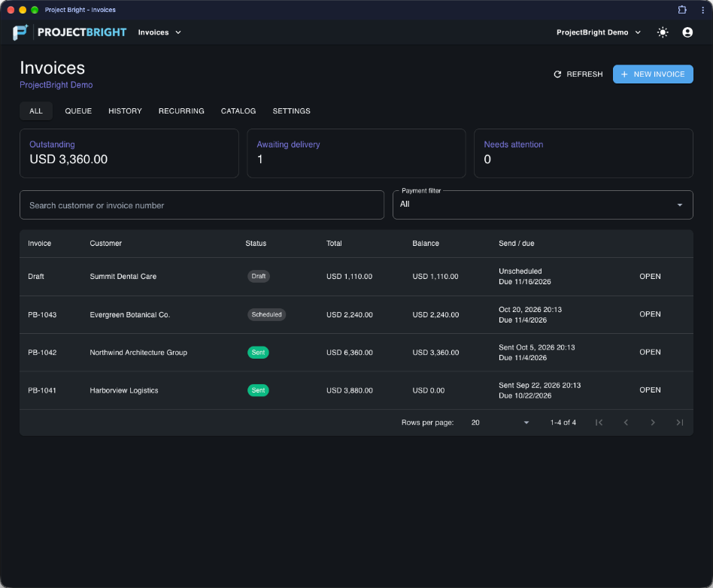The height and width of the screenshot is (588, 713).
Task: Go to previous page of table
Action: (x=626, y=423)
